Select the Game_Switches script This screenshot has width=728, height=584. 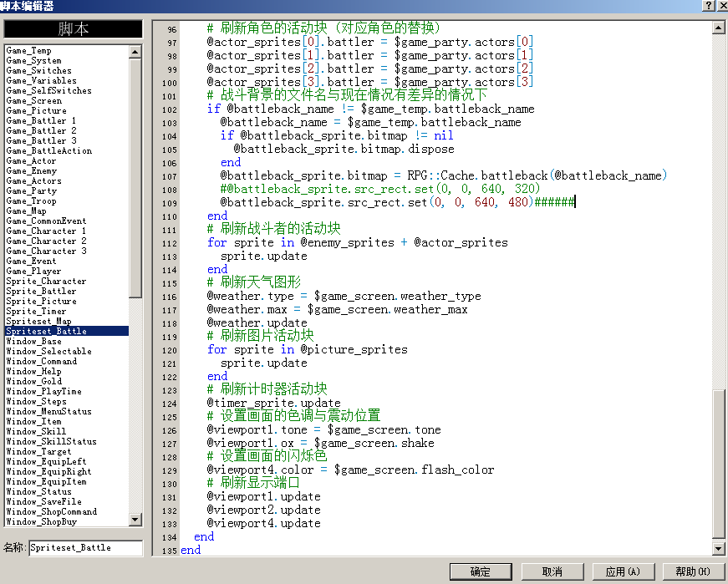click(39, 70)
